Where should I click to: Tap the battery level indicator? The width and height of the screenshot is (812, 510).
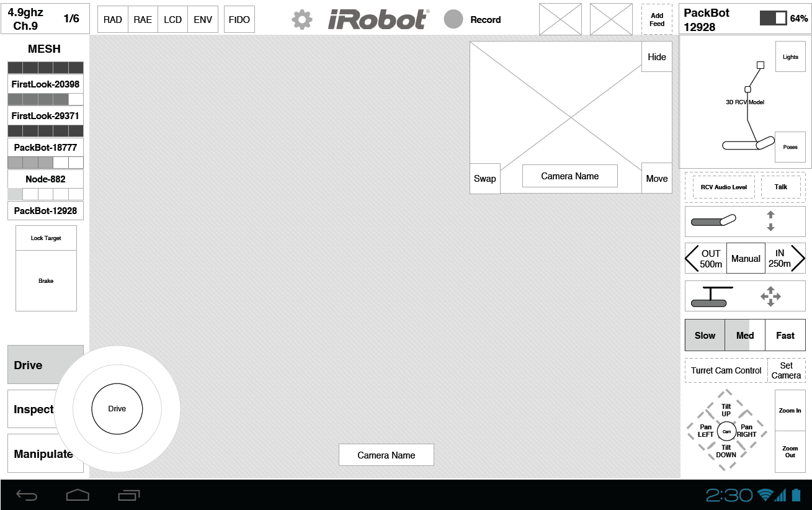click(x=774, y=18)
